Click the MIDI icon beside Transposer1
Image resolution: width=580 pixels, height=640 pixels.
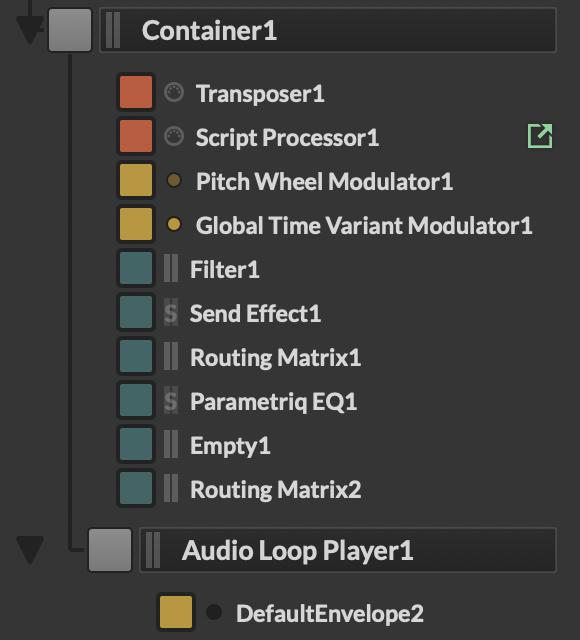(174, 92)
